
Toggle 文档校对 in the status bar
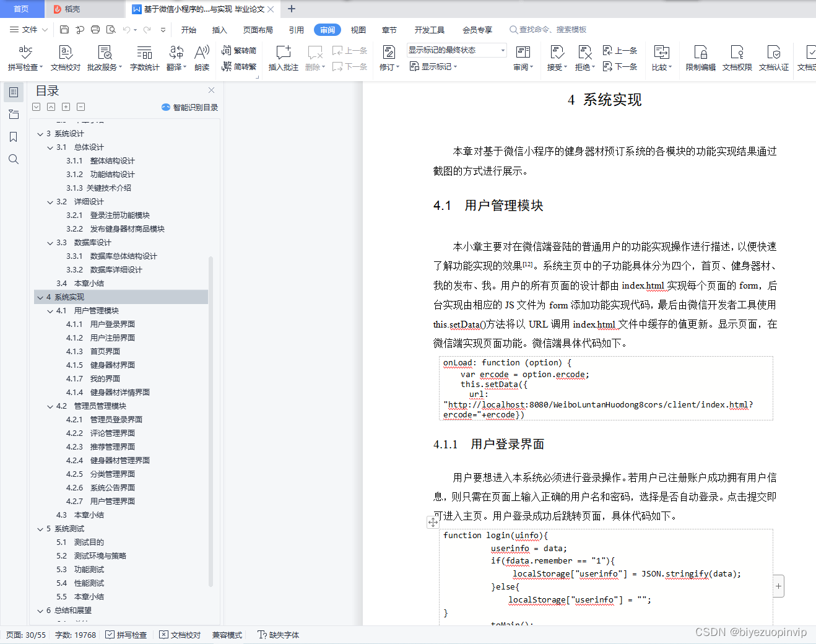[180, 635]
